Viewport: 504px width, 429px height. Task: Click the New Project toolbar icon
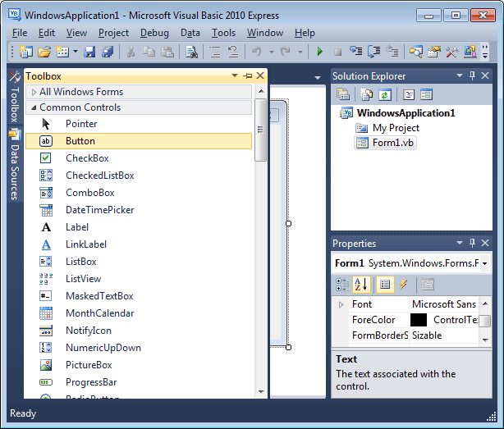(25, 52)
